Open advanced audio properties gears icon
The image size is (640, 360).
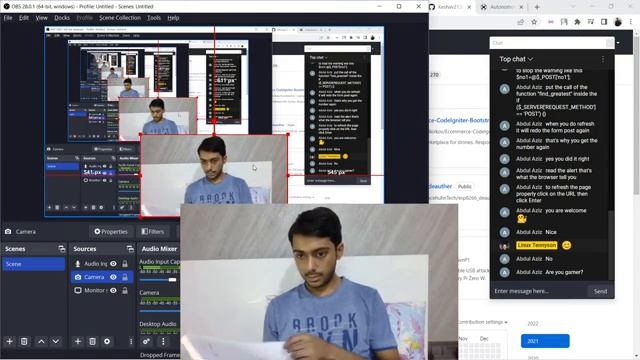click(x=146, y=341)
